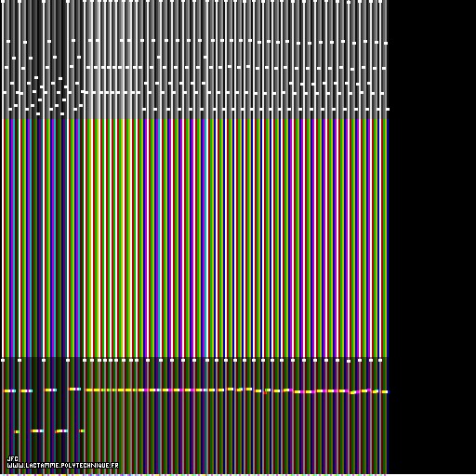Click the third small colored dash near the bottom

pyautogui.click(x=61, y=430)
